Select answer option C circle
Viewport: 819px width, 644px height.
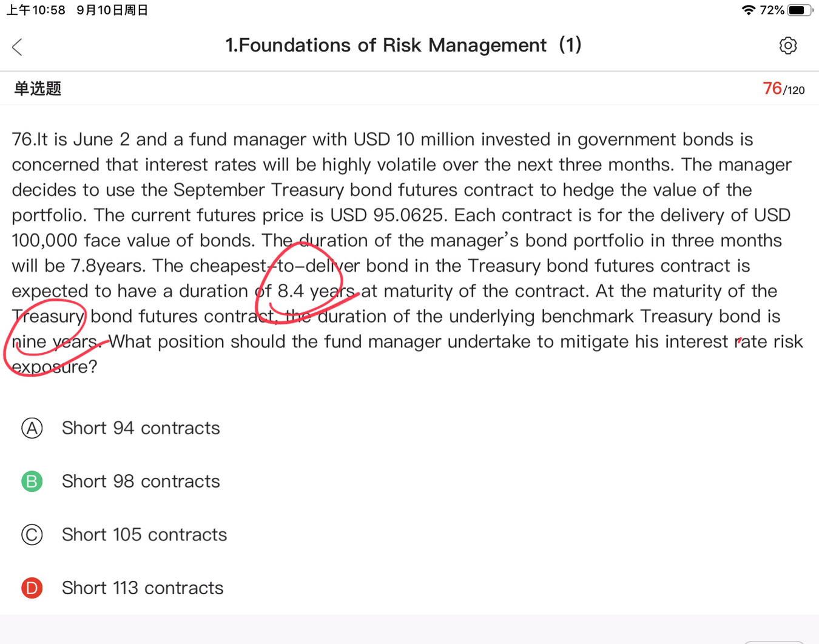(32, 535)
